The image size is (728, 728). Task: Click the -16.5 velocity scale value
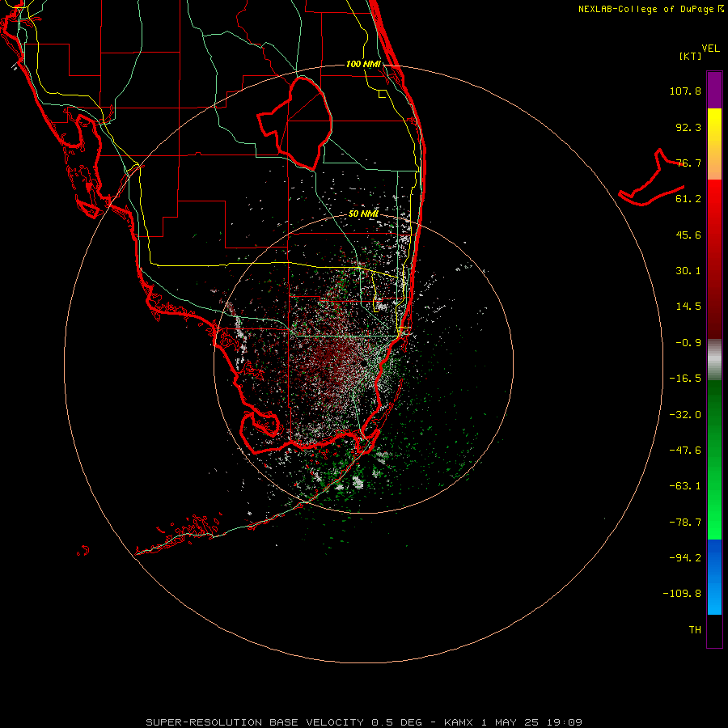coord(685,379)
